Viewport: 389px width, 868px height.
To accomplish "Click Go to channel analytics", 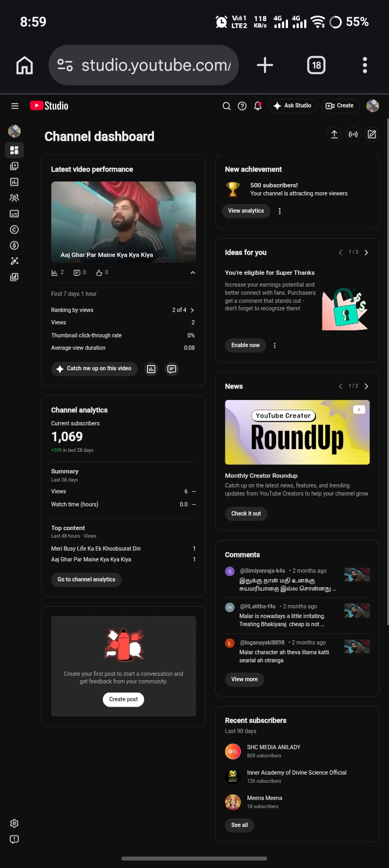I will 86,580.
